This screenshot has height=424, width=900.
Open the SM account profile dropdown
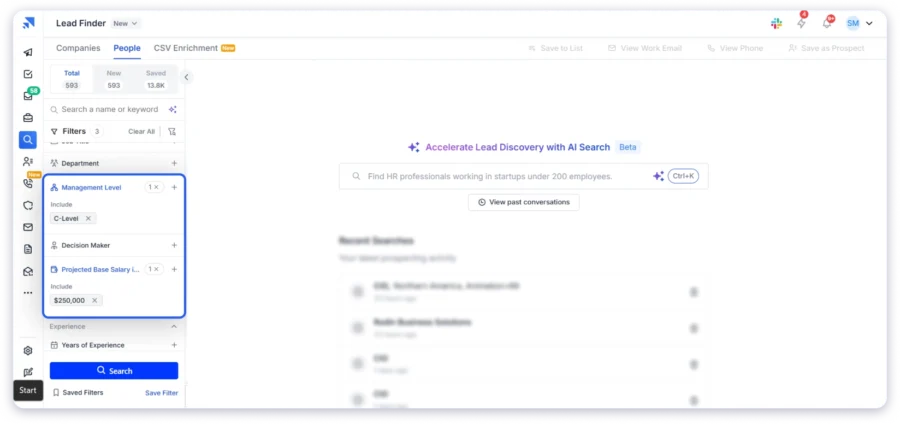(858, 23)
